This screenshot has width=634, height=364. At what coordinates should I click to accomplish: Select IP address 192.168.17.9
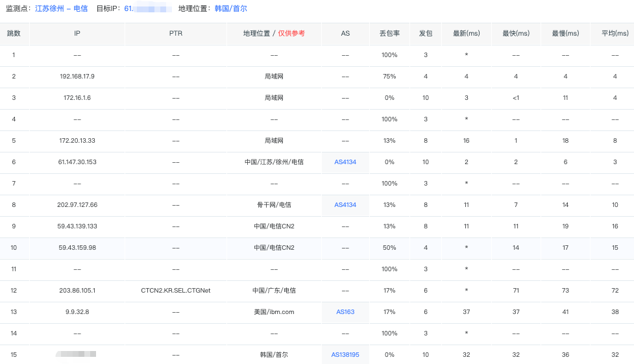click(x=77, y=77)
